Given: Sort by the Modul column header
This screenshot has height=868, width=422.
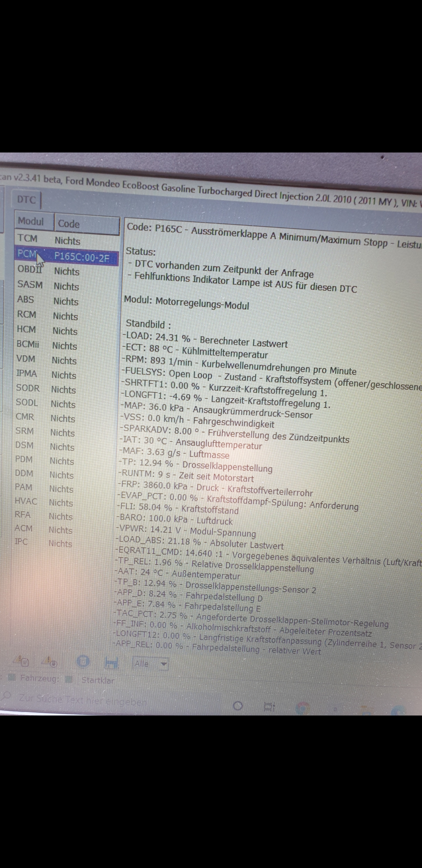Looking at the screenshot, I should coord(31,221).
